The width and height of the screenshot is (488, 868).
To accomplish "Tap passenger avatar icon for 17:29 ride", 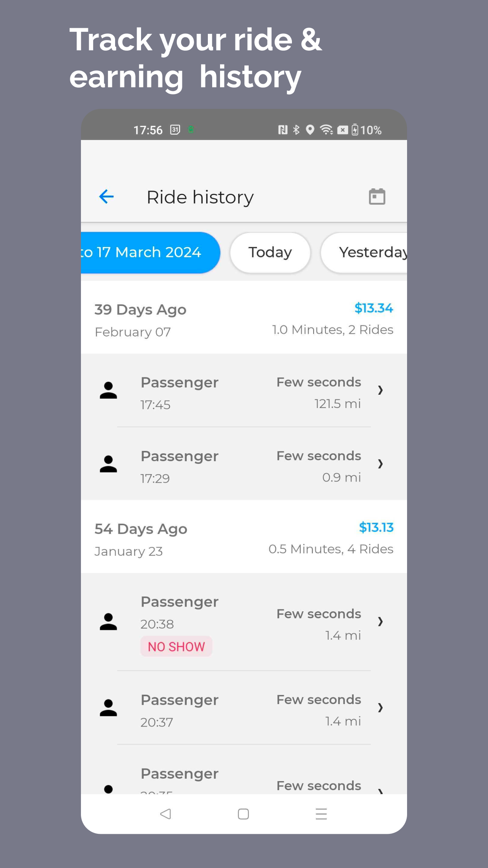I will [108, 464].
